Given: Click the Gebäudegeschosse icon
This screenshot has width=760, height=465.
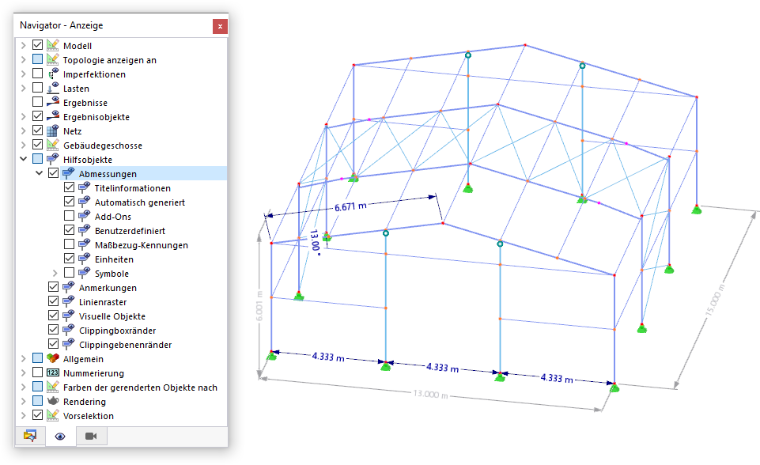Looking at the screenshot, I should click(53, 144).
